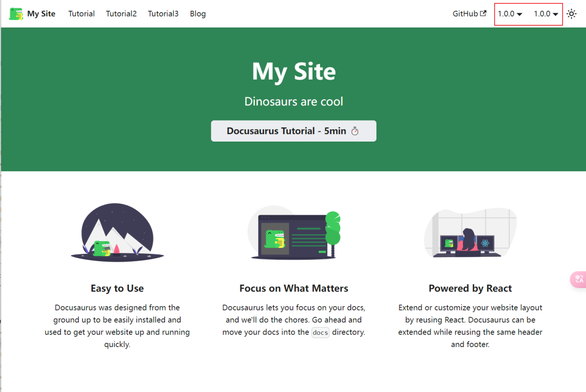Click the docs inline code text
The width and height of the screenshot is (586, 392).
320,332
